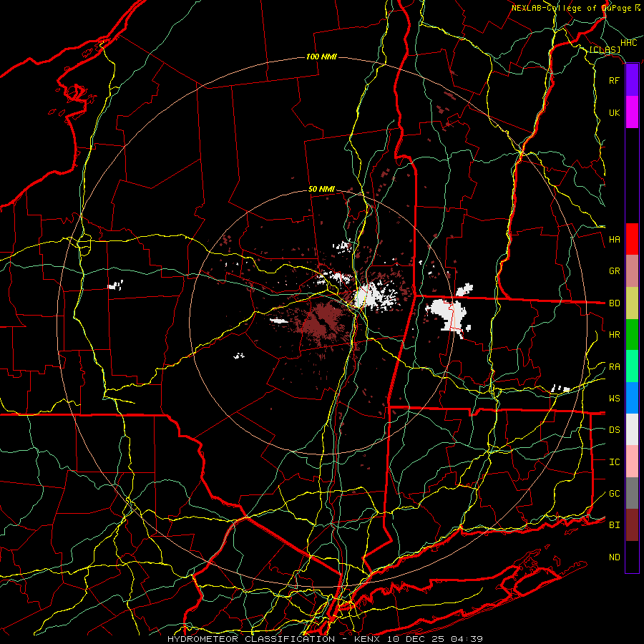Click the brown biological echo cluster near radar center

point(324,323)
